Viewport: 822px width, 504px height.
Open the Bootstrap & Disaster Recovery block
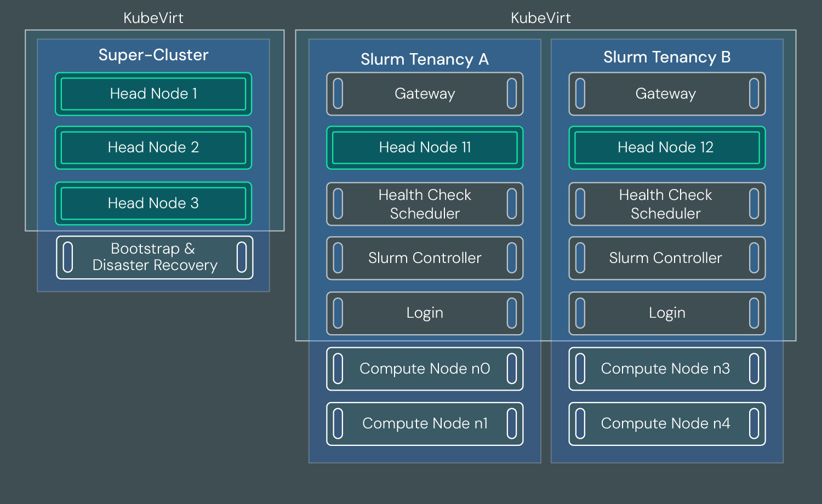(x=154, y=257)
